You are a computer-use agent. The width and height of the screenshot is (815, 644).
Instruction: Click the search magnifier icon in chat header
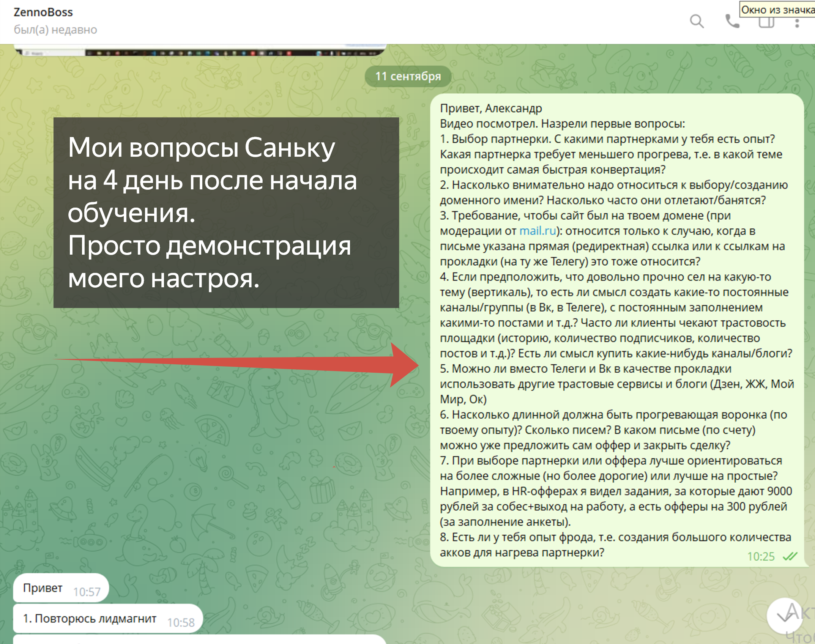click(697, 21)
